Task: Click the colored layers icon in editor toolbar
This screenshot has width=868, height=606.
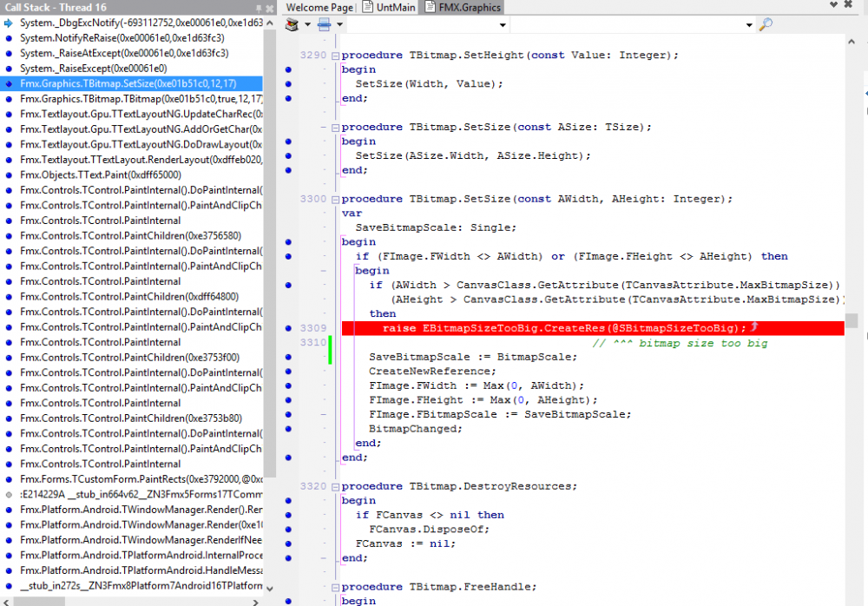Action: 292,24
